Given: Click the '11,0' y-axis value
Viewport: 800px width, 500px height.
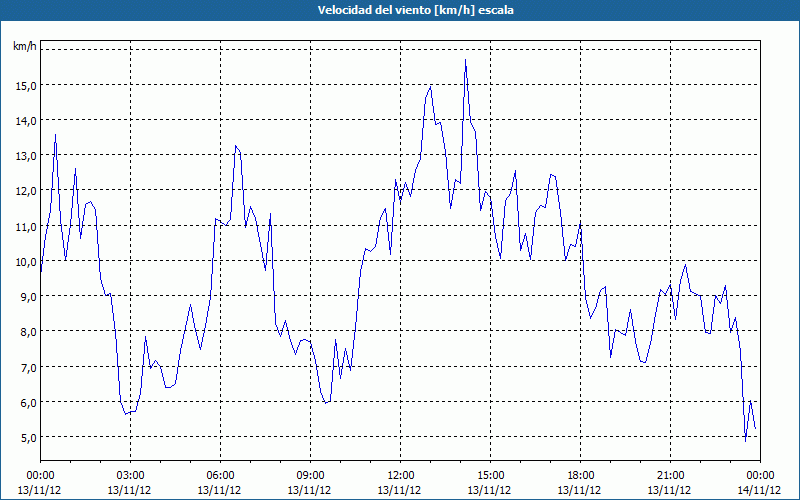Looking at the screenshot, I should 26,227.
